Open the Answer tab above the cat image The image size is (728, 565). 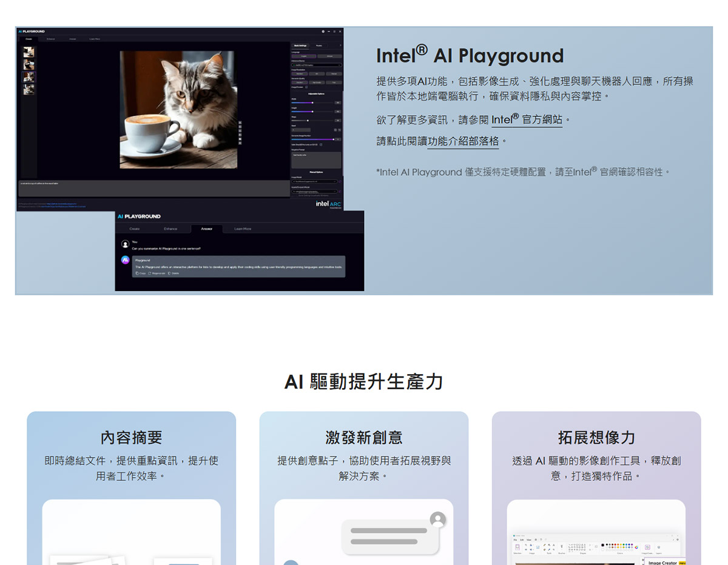73,39
